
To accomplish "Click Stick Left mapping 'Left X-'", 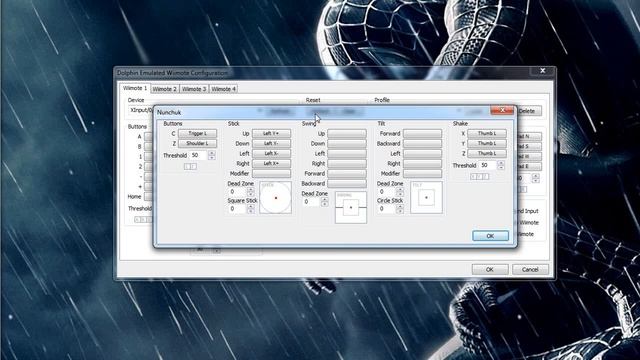I will coord(271,153).
